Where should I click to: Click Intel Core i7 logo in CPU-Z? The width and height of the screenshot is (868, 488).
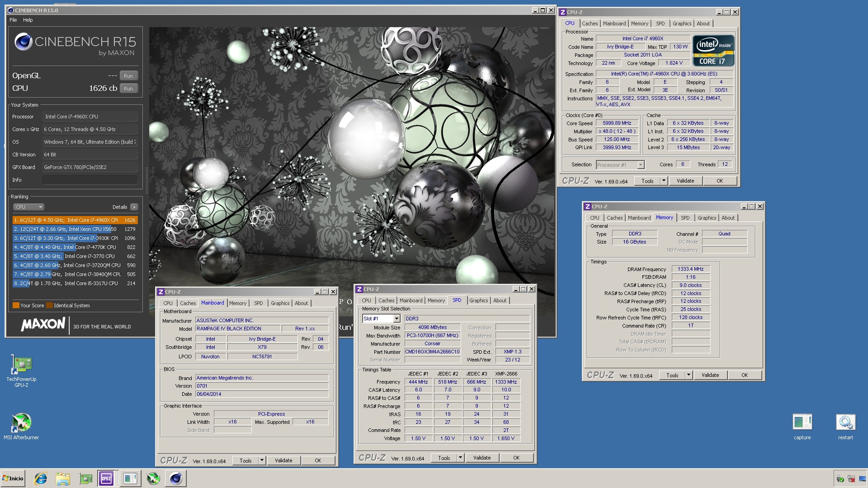point(713,51)
